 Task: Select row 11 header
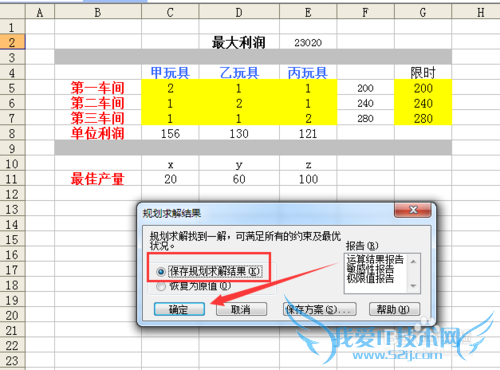click(x=12, y=179)
